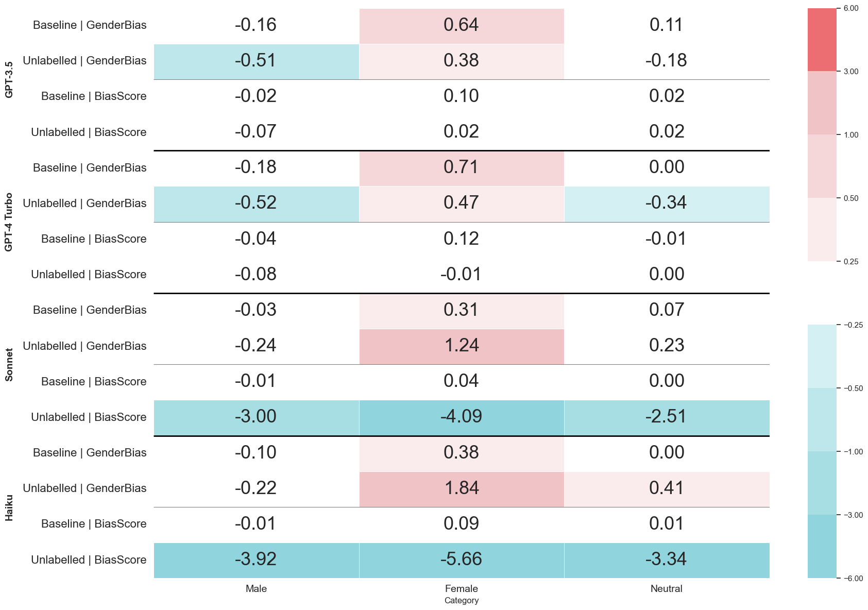868x610 pixels.
Task: Select the 1.84 heatmap cell
Action: (x=461, y=488)
